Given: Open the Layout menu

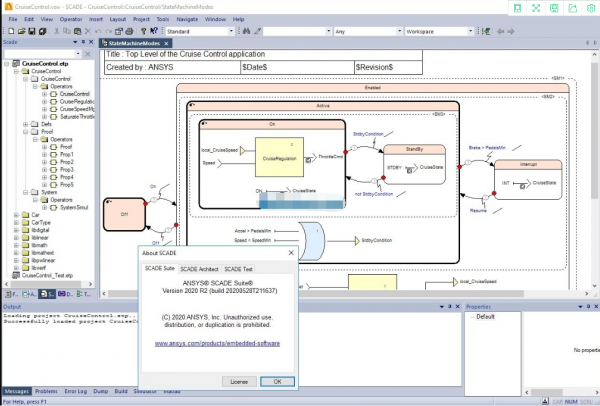Looking at the screenshot, I should (117, 19).
